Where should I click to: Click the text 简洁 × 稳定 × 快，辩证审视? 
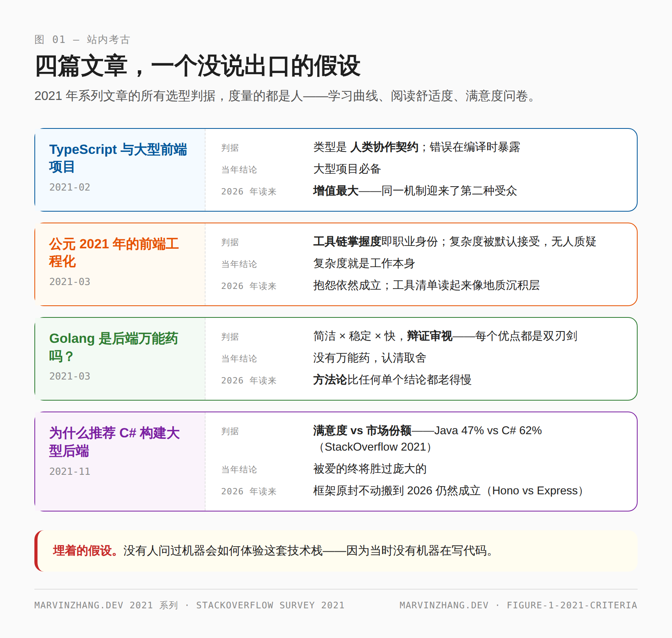click(x=383, y=336)
